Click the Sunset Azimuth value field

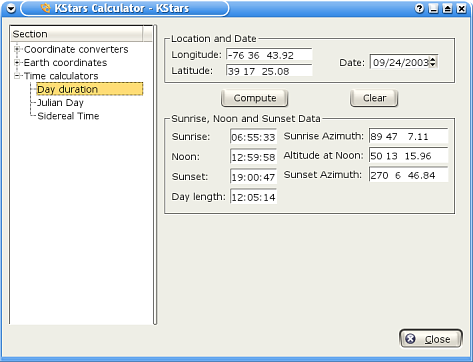coord(408,175)
